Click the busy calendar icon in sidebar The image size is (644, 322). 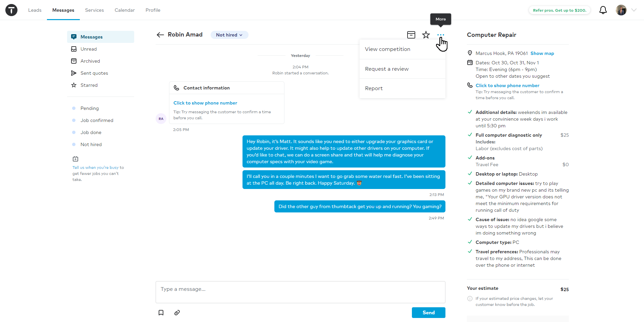75,159
